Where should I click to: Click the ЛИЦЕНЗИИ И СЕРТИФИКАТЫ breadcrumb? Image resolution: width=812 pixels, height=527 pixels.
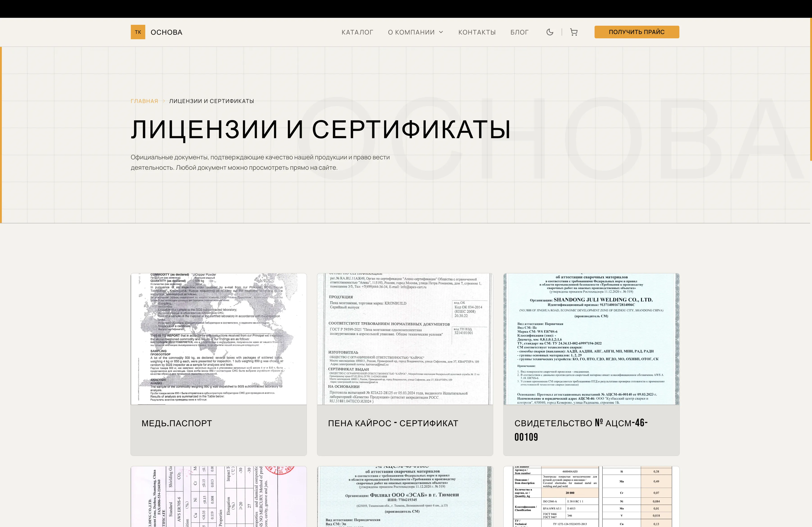(x=212, y=101)
